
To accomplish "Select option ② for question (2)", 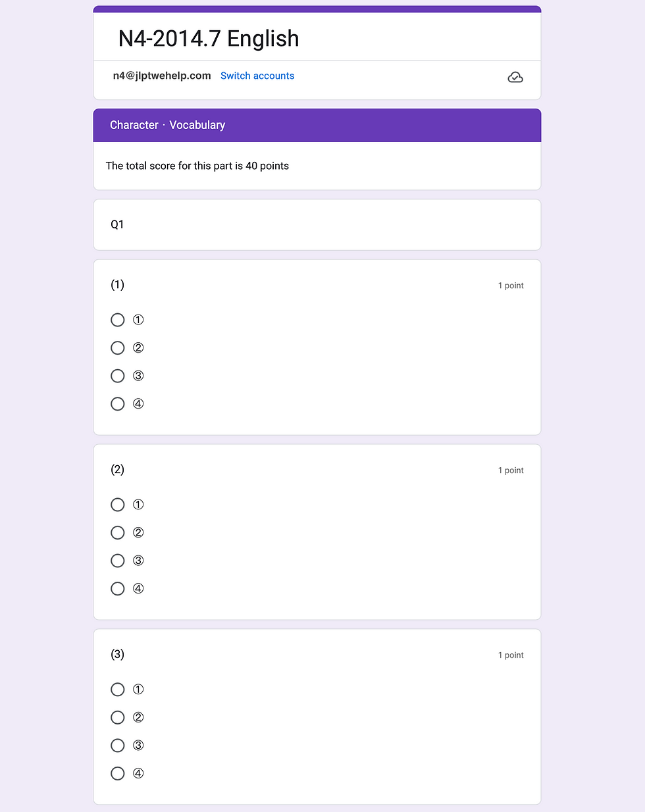I will [118, 533].
